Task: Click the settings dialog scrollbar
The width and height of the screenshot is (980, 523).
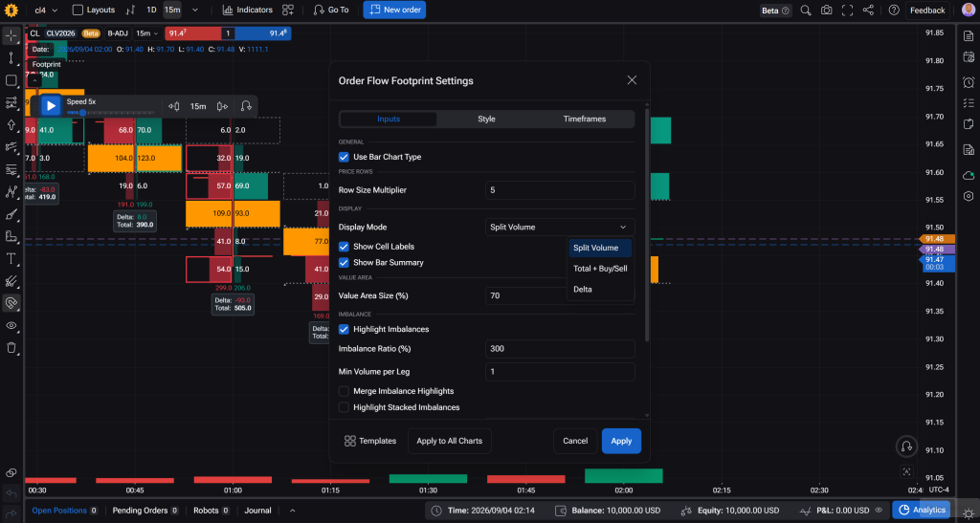Action: click(x=647, y=225)
